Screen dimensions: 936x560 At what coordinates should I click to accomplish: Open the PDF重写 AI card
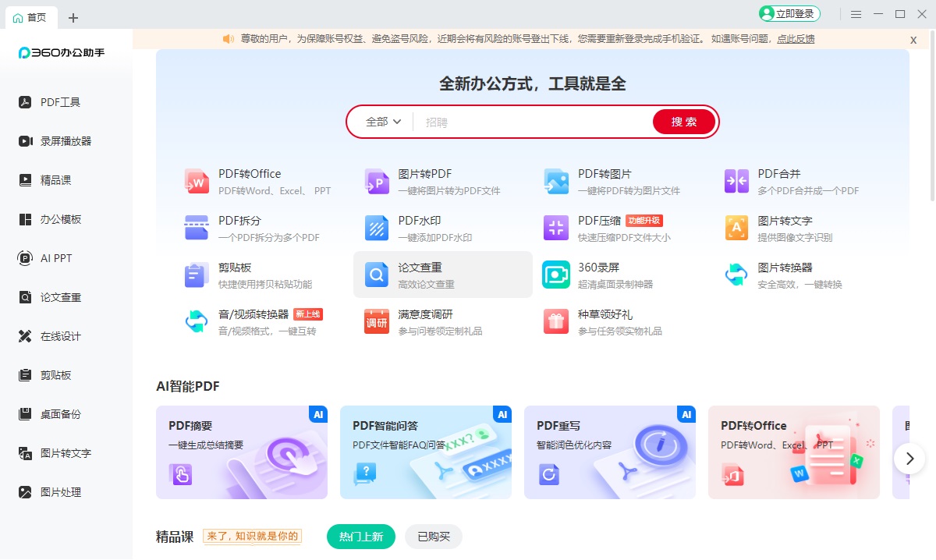(610, 452)
